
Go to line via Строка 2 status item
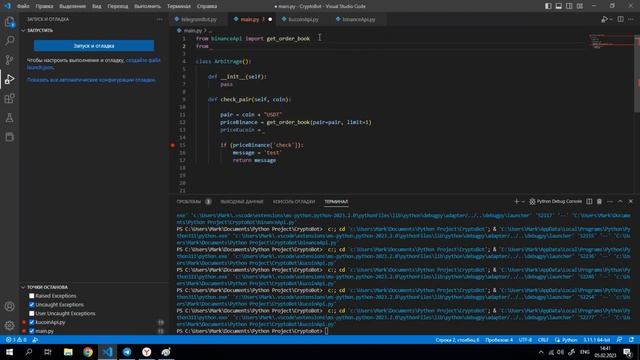click(x=457, y=340)
